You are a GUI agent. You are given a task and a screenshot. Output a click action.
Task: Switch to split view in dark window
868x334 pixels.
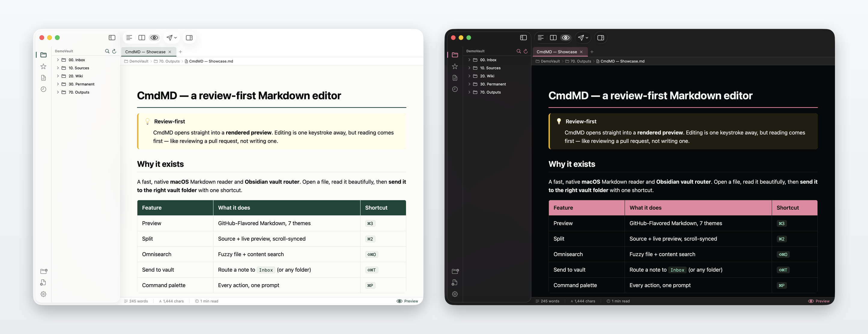pos(553,38)
